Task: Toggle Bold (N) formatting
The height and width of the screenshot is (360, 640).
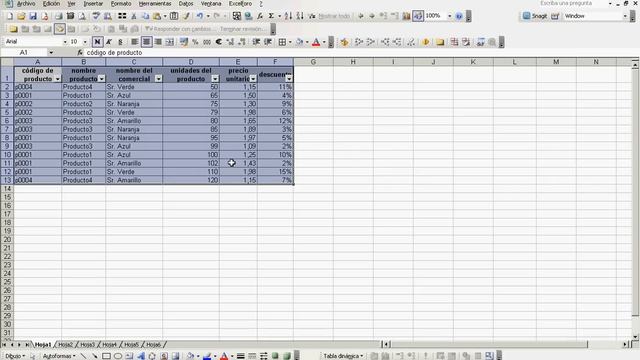Action: click(97, 42)
